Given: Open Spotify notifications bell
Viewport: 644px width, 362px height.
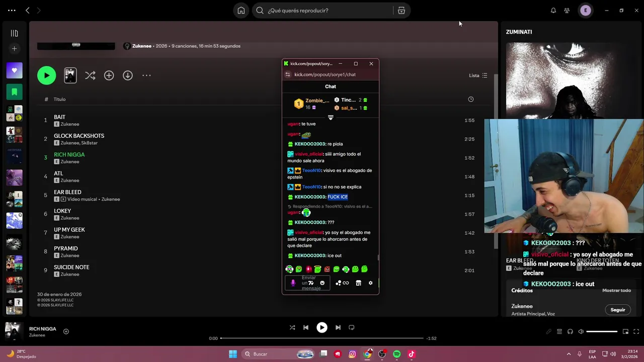Looking at the screenshot, I should click(x=553, y=11).
